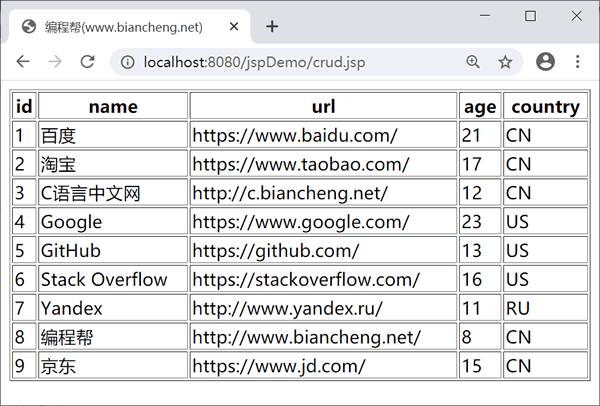Click age value 15 in 京东 row

click(480, 365)
